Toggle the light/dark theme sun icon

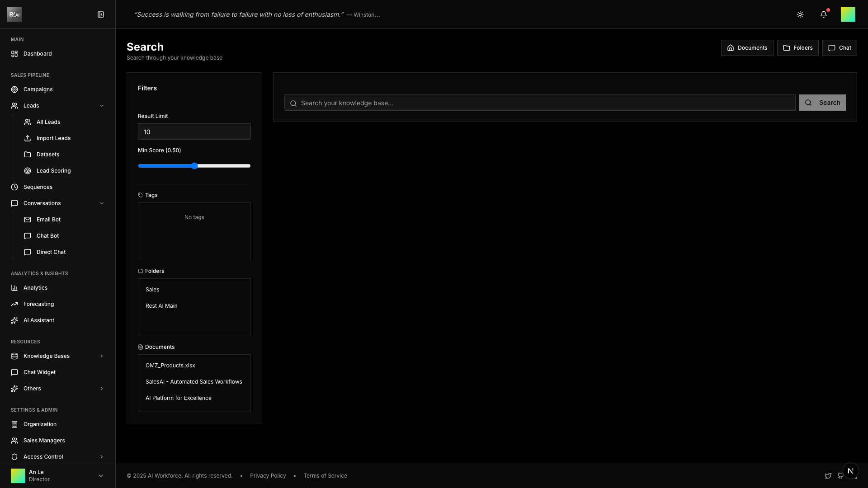click(800, 14)
